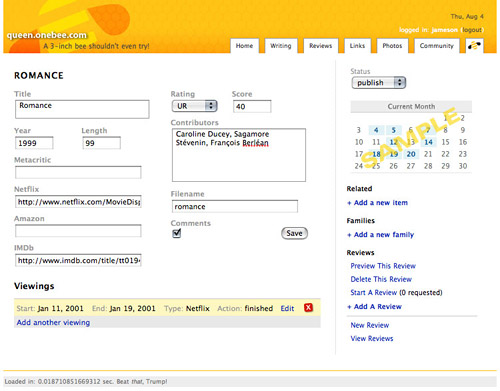Open the Writing tab

coord(281,46)
